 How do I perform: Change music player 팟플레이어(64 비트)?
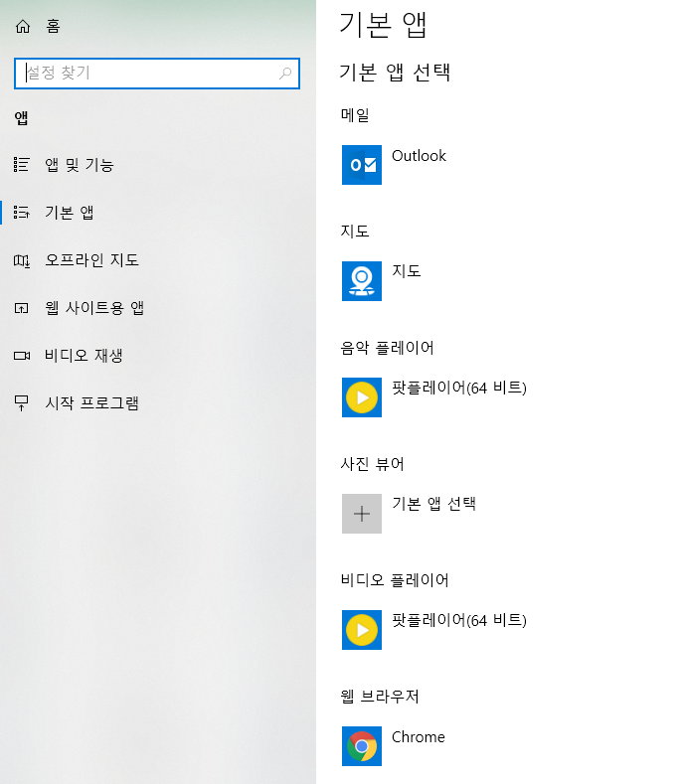(x=459, y=388)
